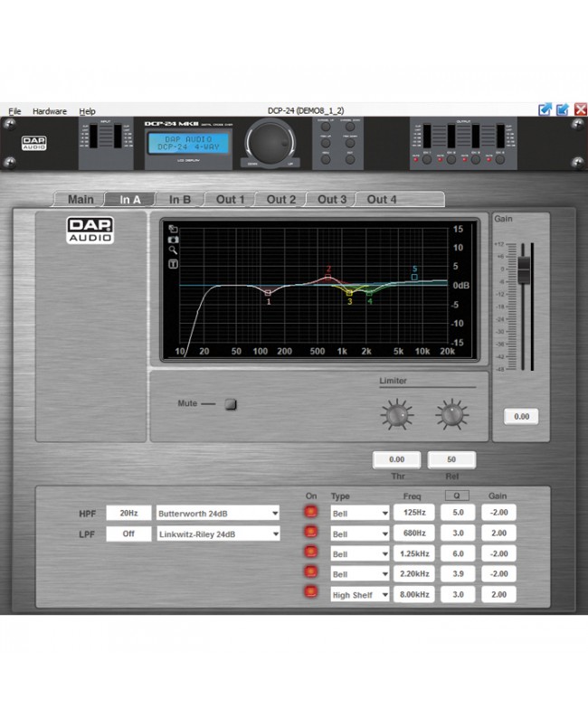Click Q value 5.0 for first band

(x=458, y=513)
